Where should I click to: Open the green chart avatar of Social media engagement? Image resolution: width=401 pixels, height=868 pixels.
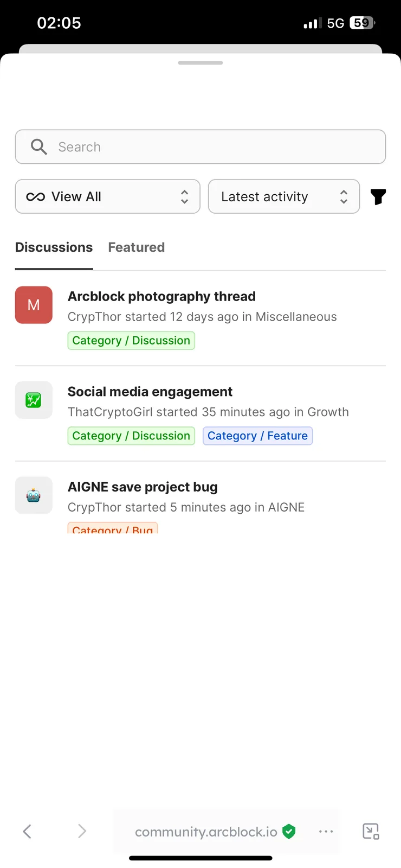34,400
